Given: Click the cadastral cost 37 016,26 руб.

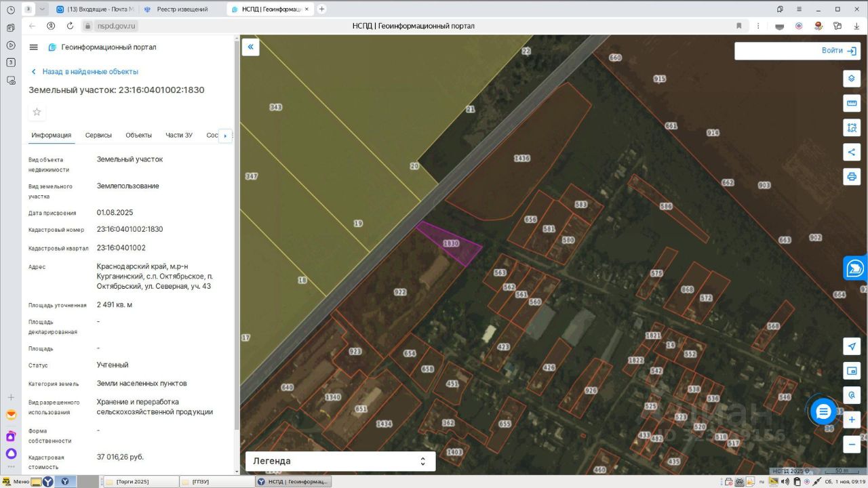Looking at the screenshot, I should pyautogui.click(x=120, y=457).
